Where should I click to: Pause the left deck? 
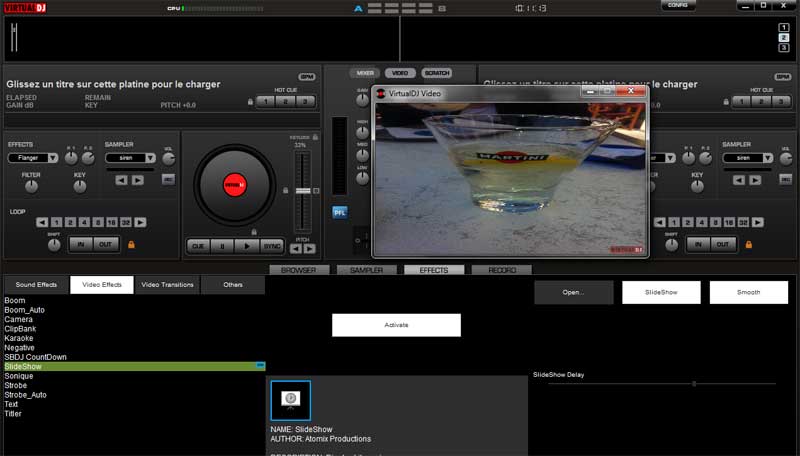[x=221, y=245]
